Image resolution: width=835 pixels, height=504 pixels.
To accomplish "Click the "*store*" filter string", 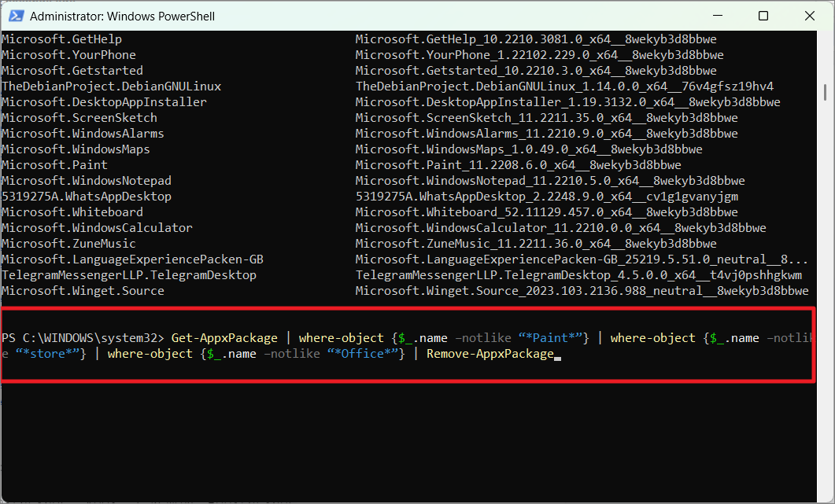I will [47, 353].
